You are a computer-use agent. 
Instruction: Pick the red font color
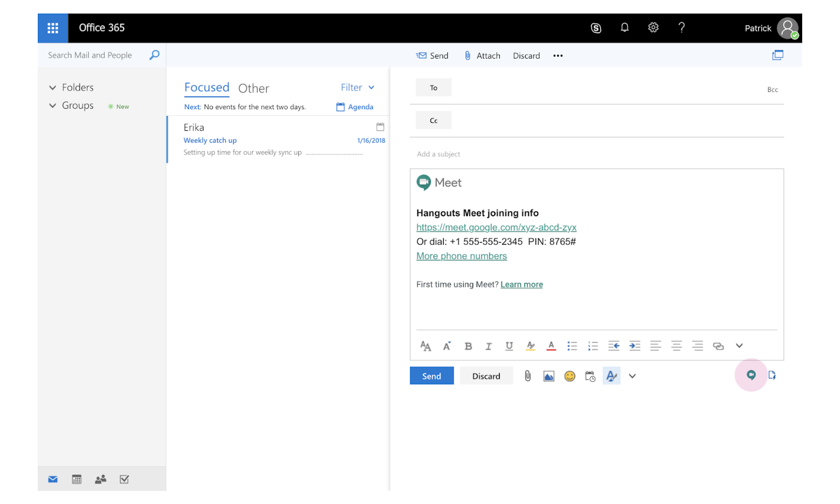tap(551, 346)
